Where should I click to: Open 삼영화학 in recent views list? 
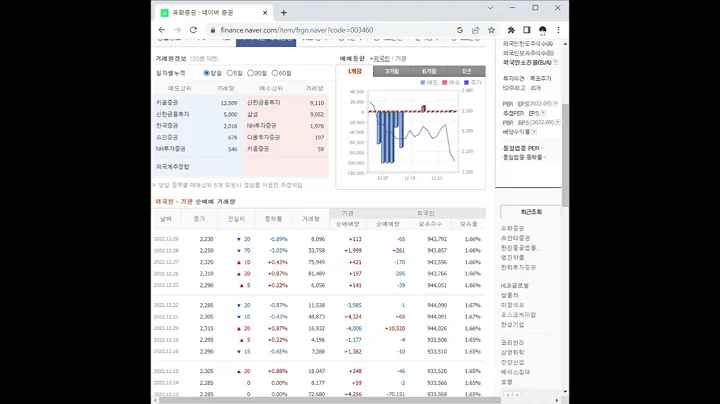click(x=512, y=353)
